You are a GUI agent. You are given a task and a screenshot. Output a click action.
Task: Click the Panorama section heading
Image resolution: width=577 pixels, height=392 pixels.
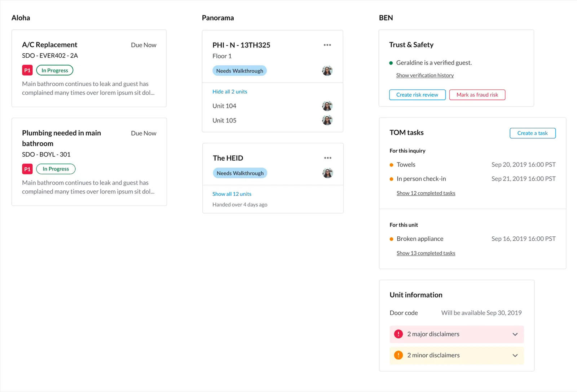[218, 18]
